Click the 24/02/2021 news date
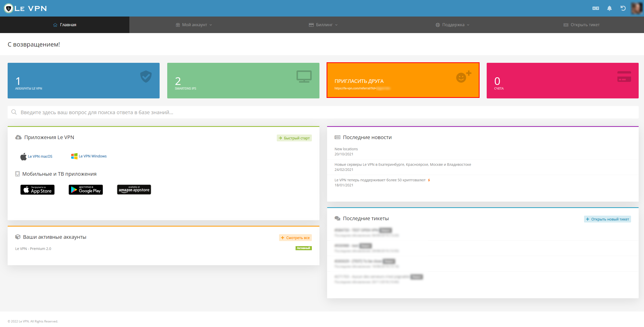The height and width of the screenshot is (327, 644). click(x=344, y=170)
